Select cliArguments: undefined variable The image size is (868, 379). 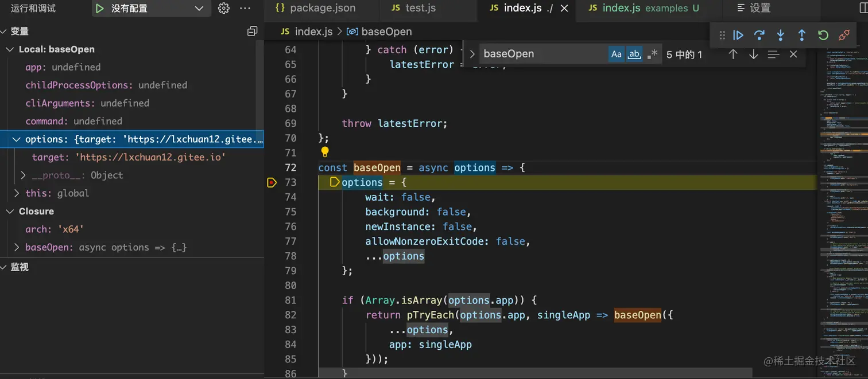point(131,103)
